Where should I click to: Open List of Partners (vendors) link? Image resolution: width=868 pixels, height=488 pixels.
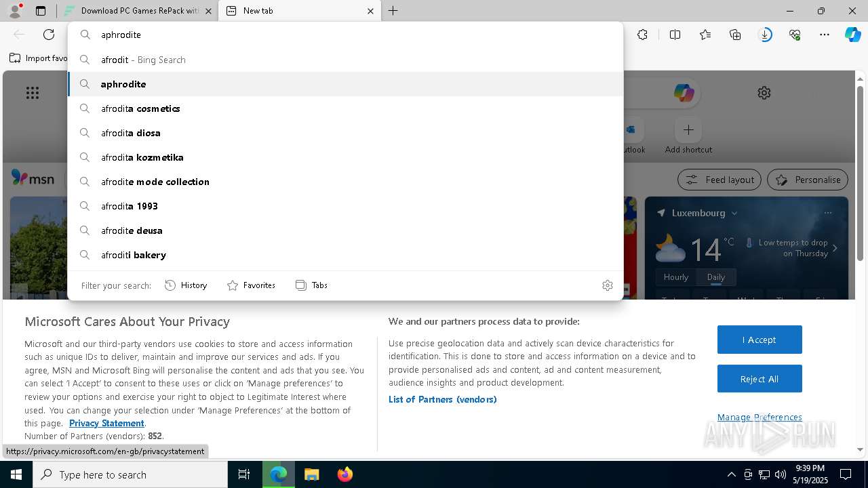pyautogui.click(x=443, y=399)
